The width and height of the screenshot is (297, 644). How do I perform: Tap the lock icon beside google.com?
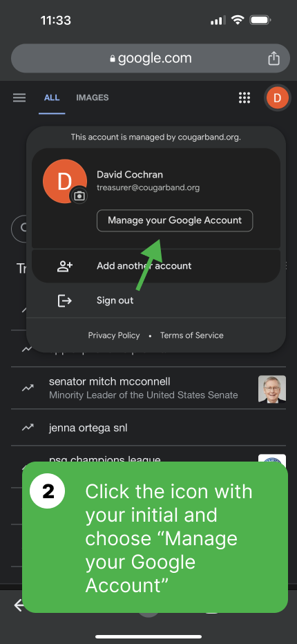pos(113,59)
